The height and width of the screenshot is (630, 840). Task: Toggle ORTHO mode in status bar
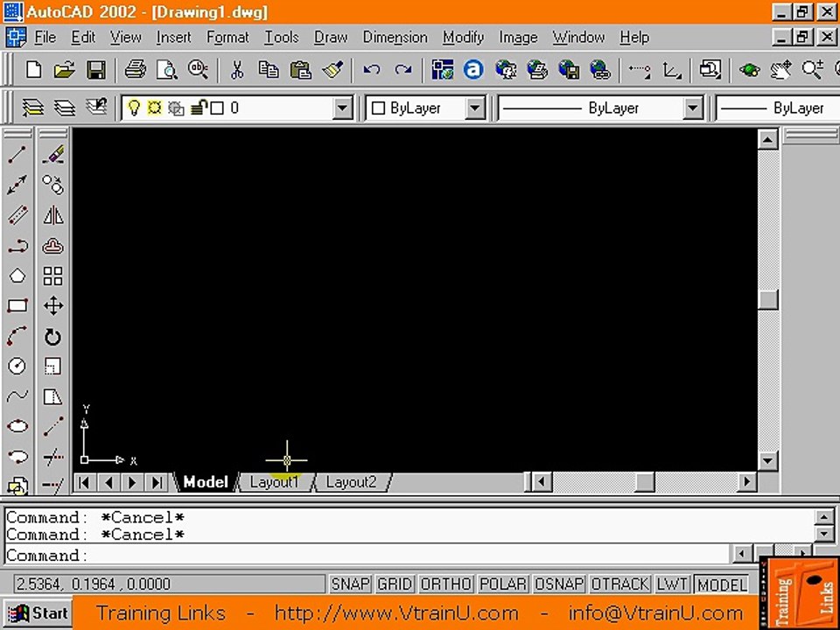(445, 584)
